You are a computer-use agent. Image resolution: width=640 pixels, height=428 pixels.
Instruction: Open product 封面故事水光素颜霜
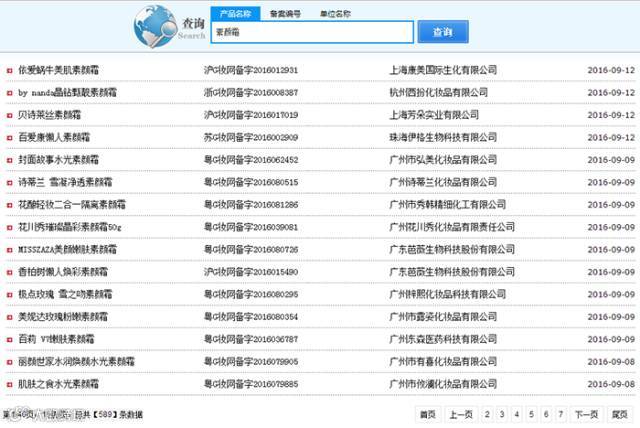(x=58, y=160)
